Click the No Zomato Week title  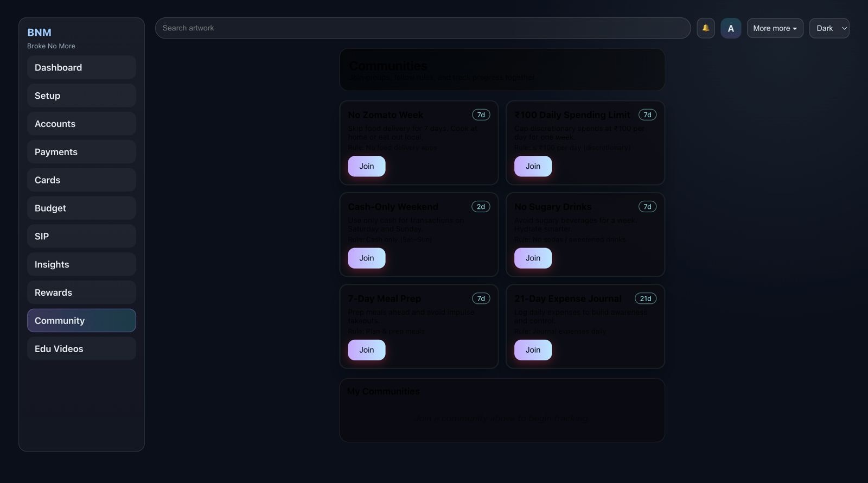[x=385, y=115]
